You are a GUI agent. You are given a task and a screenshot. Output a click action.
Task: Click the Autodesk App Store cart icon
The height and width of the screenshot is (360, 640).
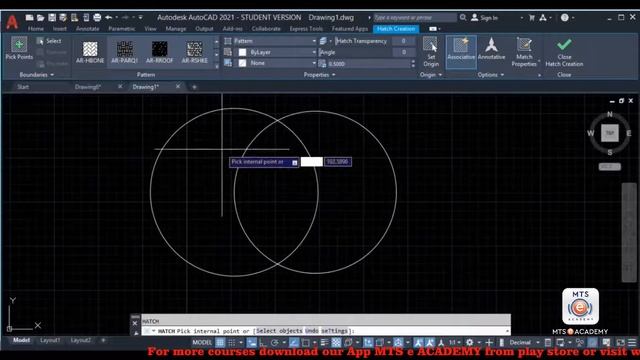point(531,18)
